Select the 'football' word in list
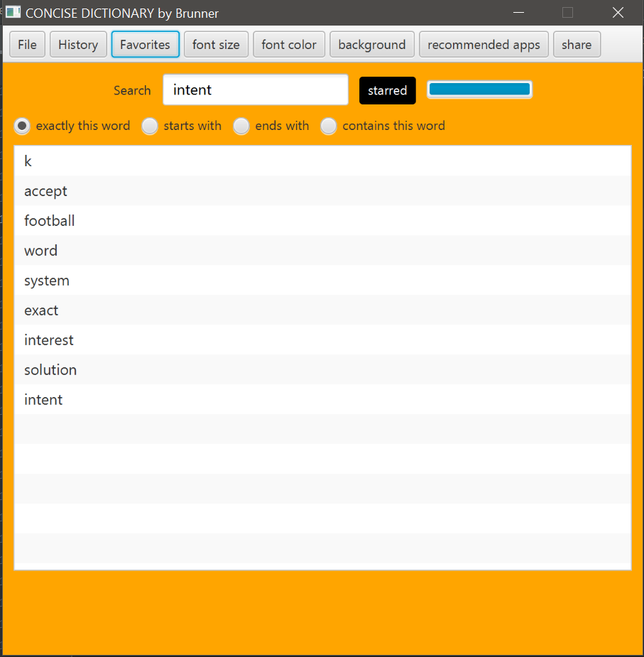The height and width of the screenshot is (657, 644). click(x=322, y=220)
